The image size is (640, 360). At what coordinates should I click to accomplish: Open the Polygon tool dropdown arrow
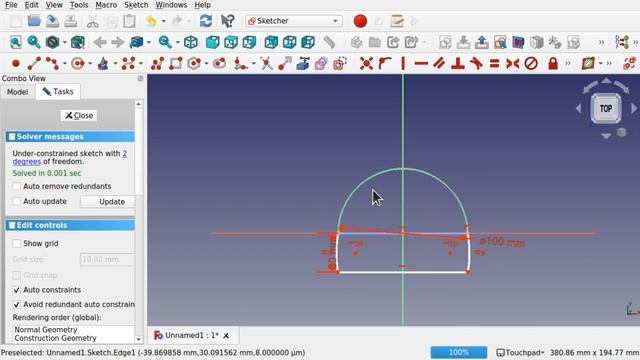[x=206, y=64]
